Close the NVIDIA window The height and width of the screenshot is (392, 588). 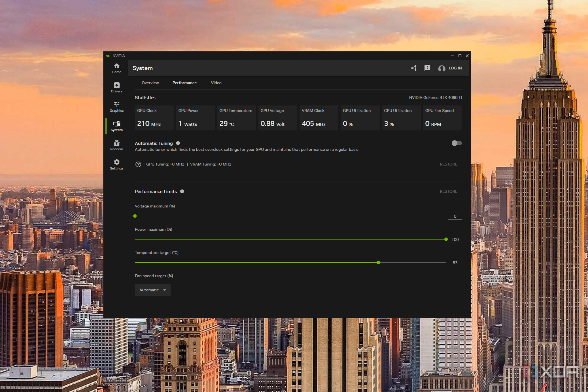[x=467, y=56]
